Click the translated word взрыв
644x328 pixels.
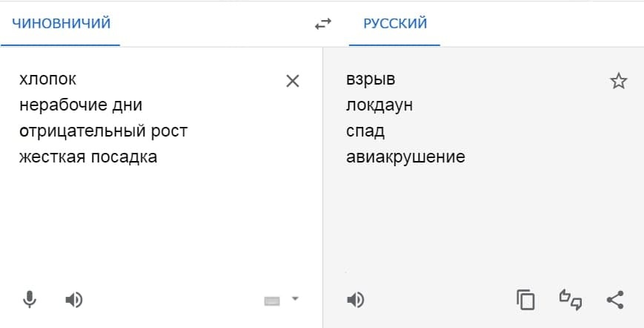click(365, 79)
